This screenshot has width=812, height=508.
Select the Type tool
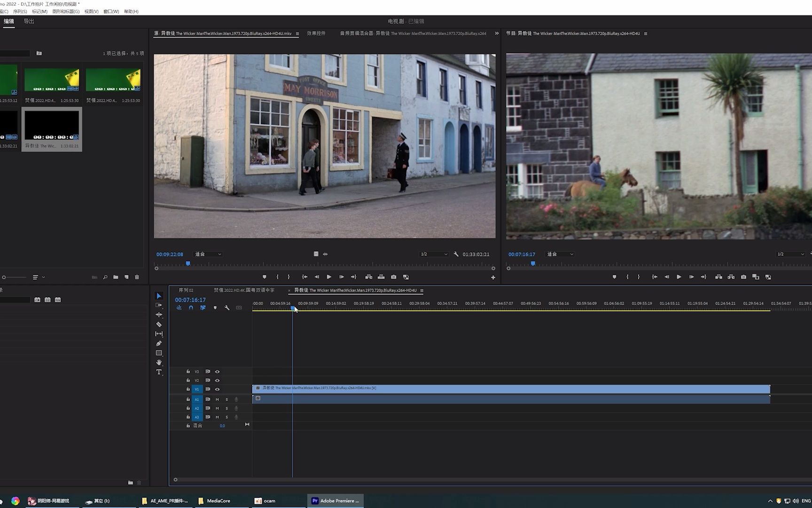tap(159, 372)
